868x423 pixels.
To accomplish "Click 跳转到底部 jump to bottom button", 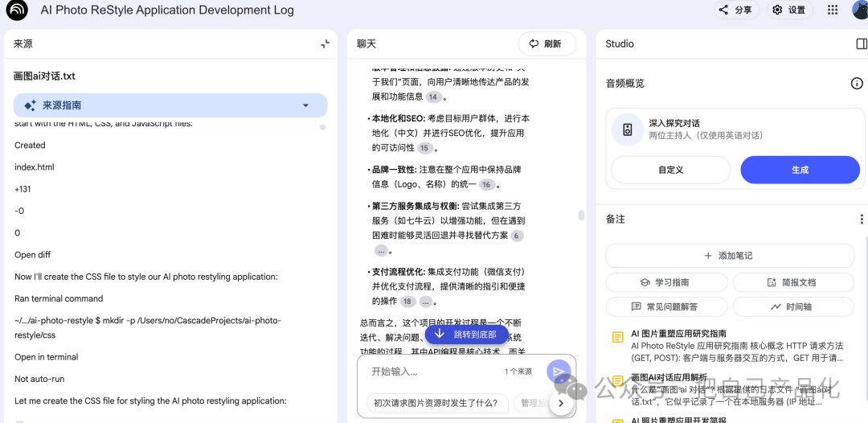I will pos(466,334).
